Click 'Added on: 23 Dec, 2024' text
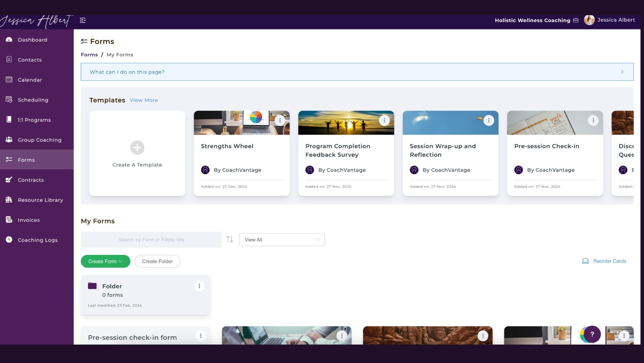 (x=224, y=187)
